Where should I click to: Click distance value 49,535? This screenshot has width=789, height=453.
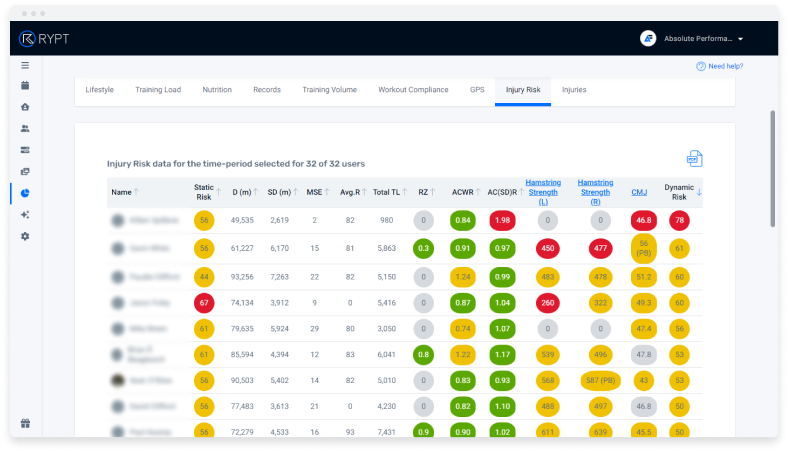242,220
